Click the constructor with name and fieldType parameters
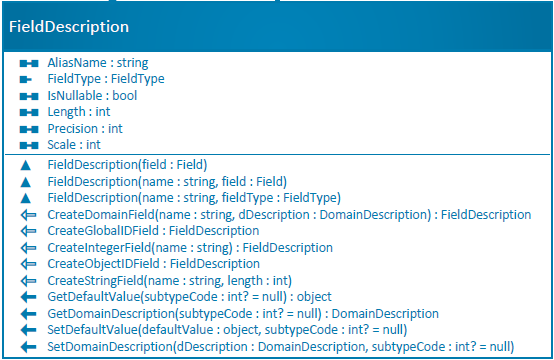 194,198
